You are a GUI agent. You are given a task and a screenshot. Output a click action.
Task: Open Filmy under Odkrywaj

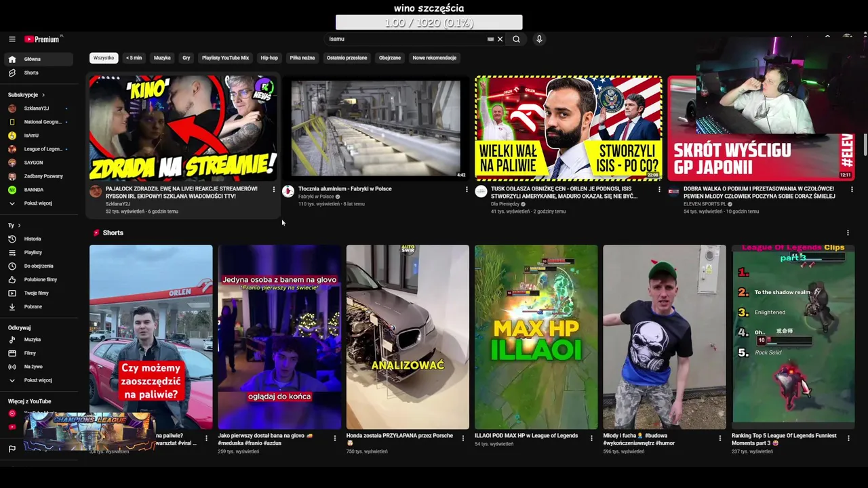(x=39, y=353)
